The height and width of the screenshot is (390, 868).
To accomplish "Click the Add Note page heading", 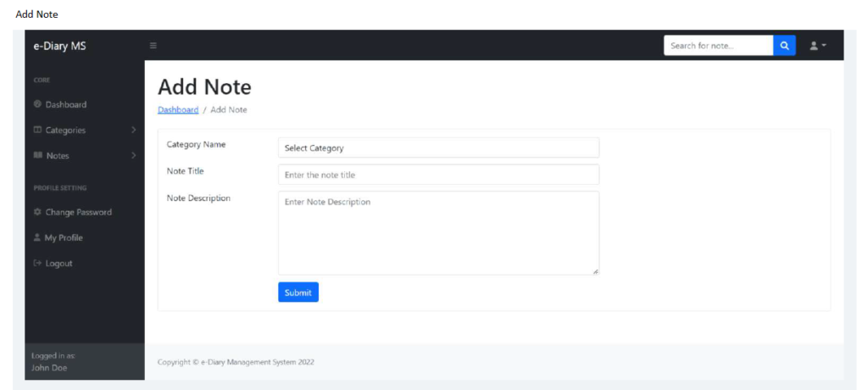I will click(204, 87).
